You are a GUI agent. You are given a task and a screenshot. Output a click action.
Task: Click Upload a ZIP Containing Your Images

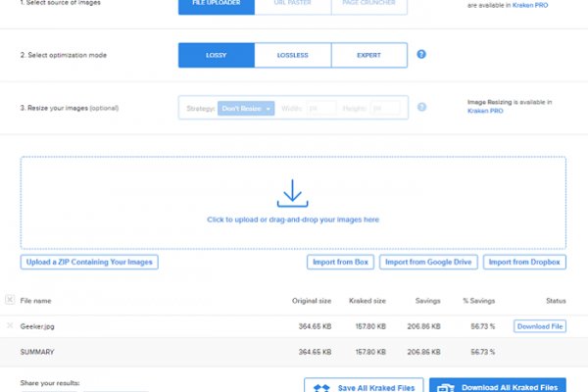point(88,262)
